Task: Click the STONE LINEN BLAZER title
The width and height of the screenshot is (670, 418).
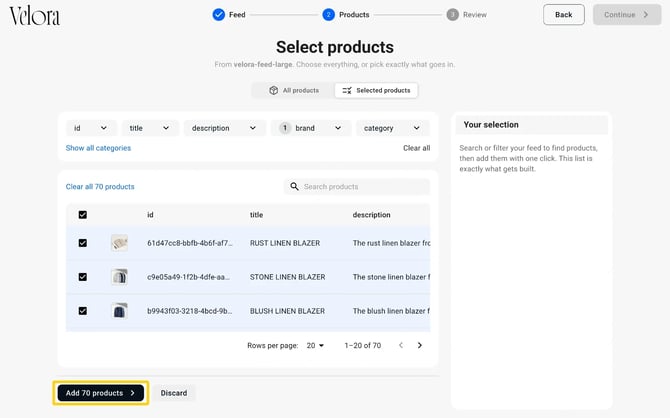Action: point(288,277)
